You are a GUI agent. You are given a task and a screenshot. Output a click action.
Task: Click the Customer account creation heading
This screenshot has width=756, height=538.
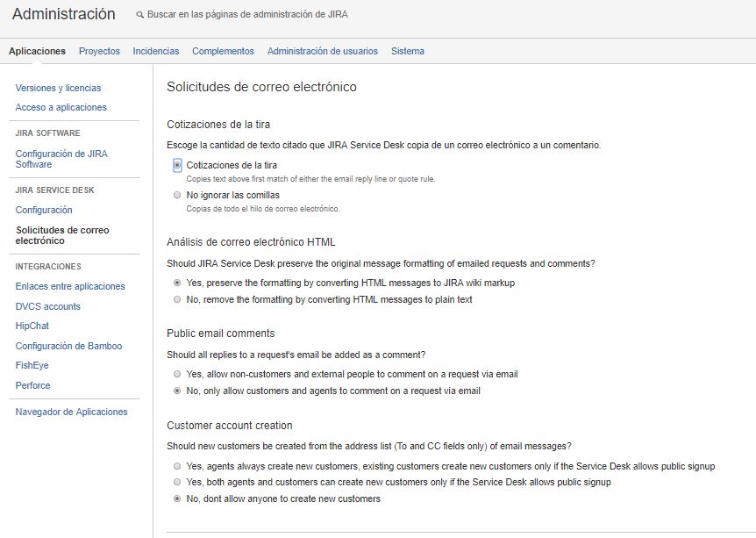[230, 426]
